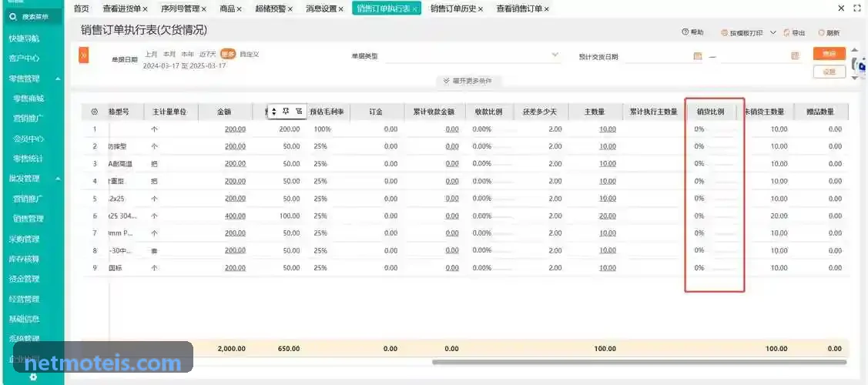This screenshot has height=385, width=868.
Task: Open 采购管理 in the sidebar
Action: [25, 239]
